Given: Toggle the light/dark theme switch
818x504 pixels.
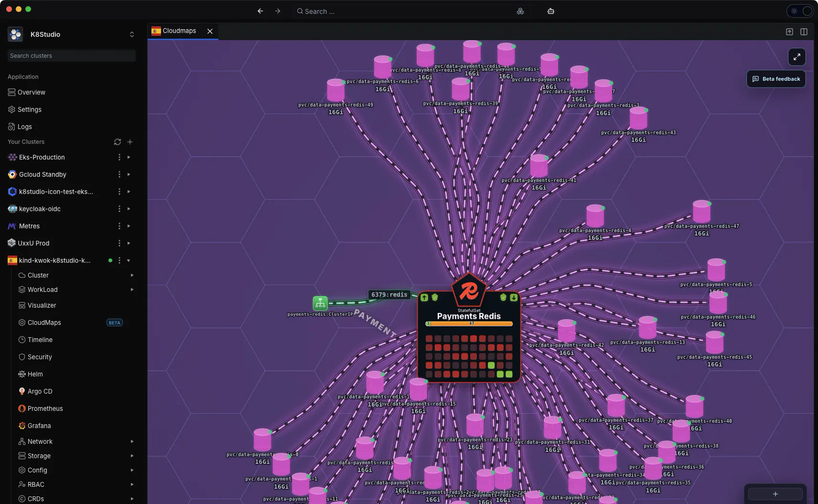Looking at the screenshot, I should tap(800, 11).
